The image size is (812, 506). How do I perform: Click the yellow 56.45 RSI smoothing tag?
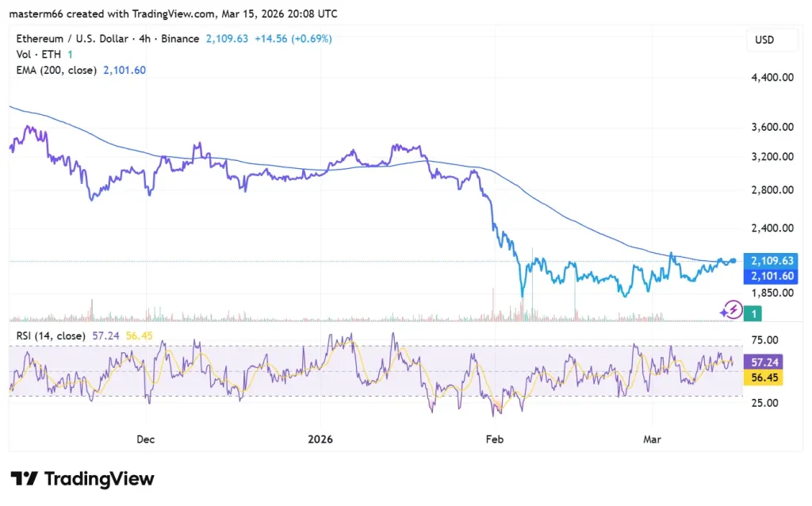click(764, 378)
